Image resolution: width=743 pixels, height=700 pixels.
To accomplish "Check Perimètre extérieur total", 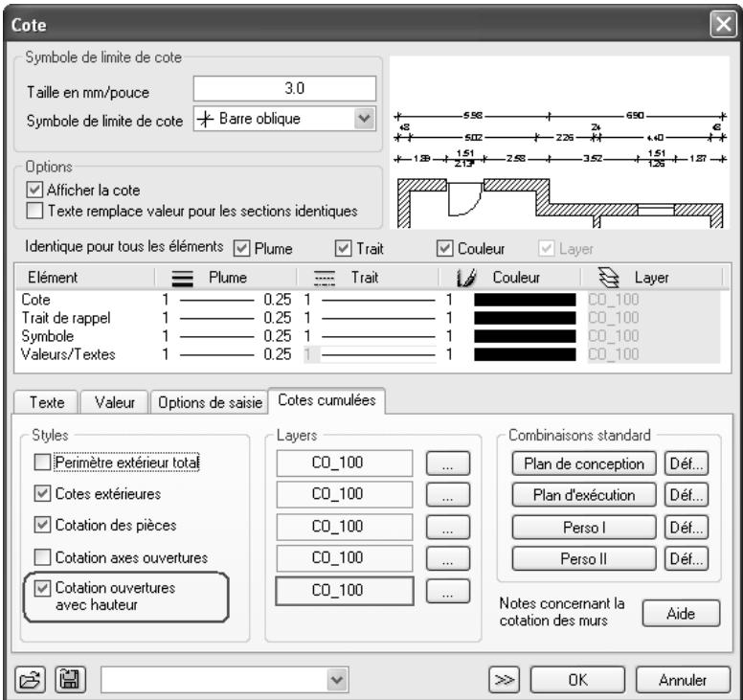I will coord(42,463).
